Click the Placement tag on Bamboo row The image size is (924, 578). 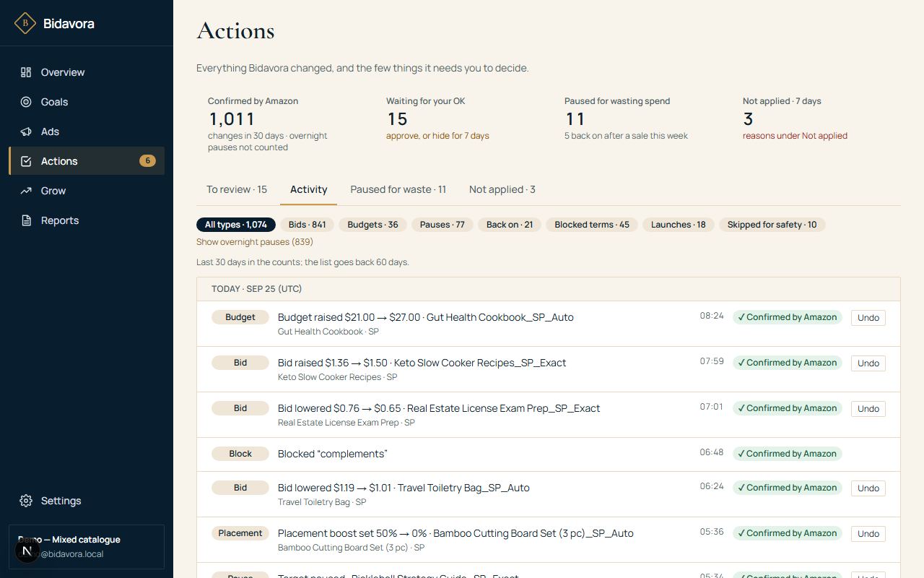click(x=240, y=533)
